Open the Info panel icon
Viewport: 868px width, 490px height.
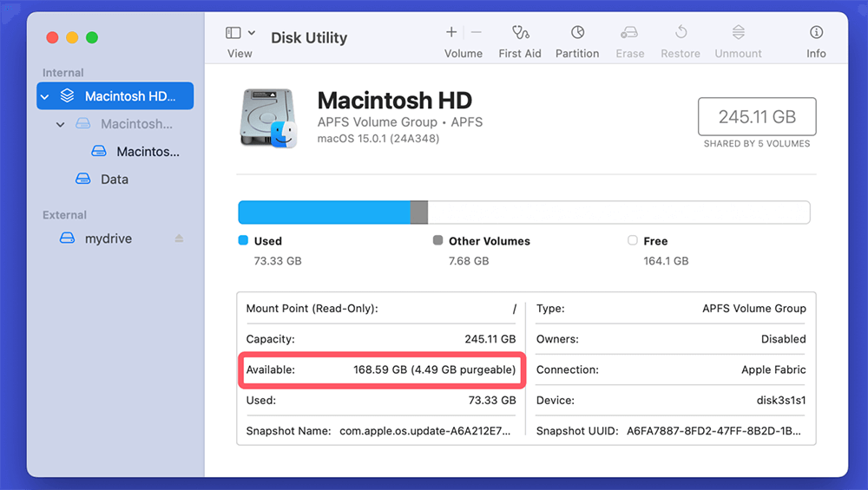tap(816, 32)
